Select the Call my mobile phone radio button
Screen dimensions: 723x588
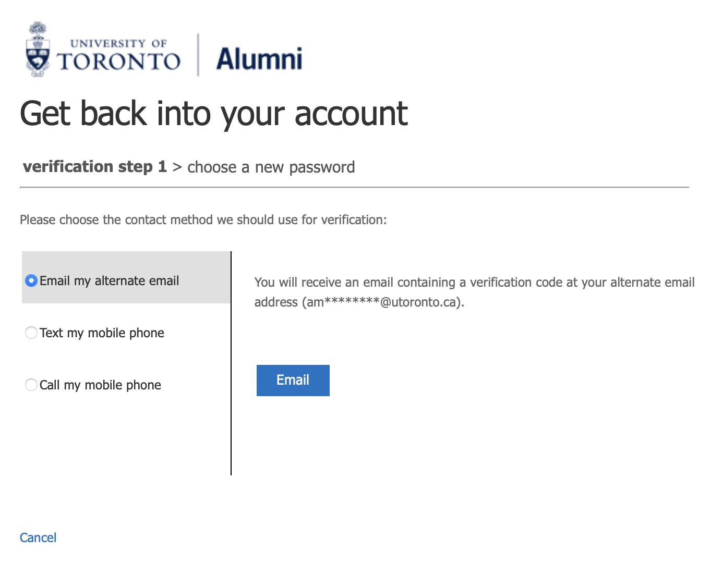tap(31, 385)
